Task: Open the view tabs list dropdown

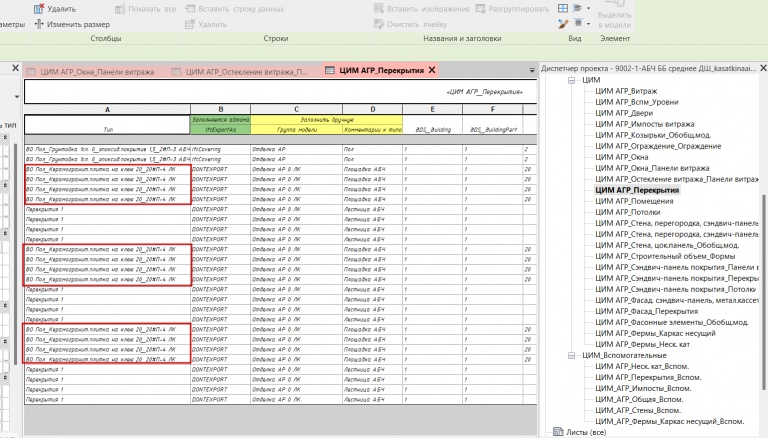Action: [532, 71]
